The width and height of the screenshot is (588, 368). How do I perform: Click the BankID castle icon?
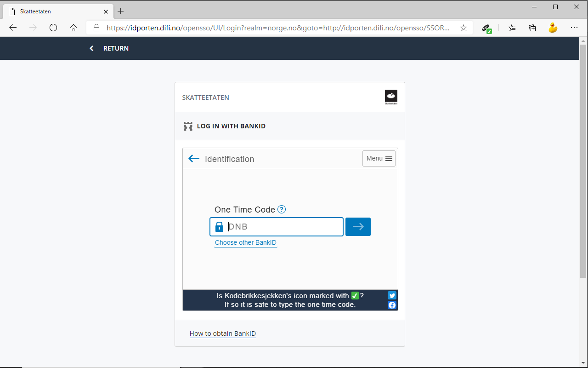point(188,126)
